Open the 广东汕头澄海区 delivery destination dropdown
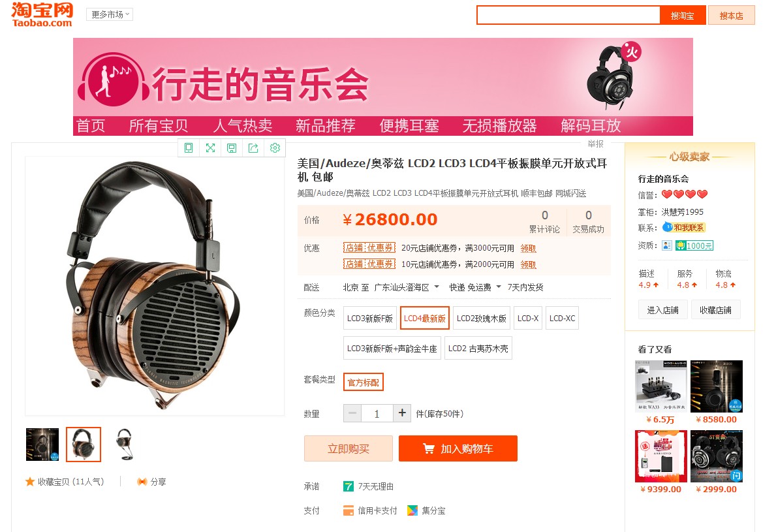The image size is (776, 532). pyautogui.click(x=407, y=287)
